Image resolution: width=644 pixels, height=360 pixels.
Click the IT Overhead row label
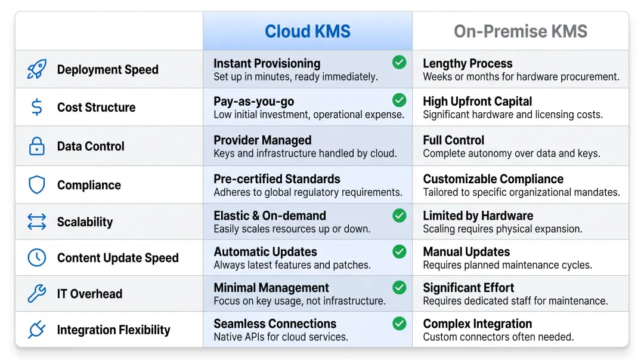[x=89, y=294]
